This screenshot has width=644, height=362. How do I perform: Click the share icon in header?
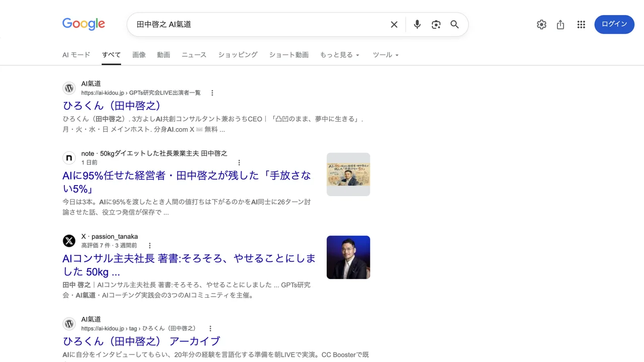560,25
